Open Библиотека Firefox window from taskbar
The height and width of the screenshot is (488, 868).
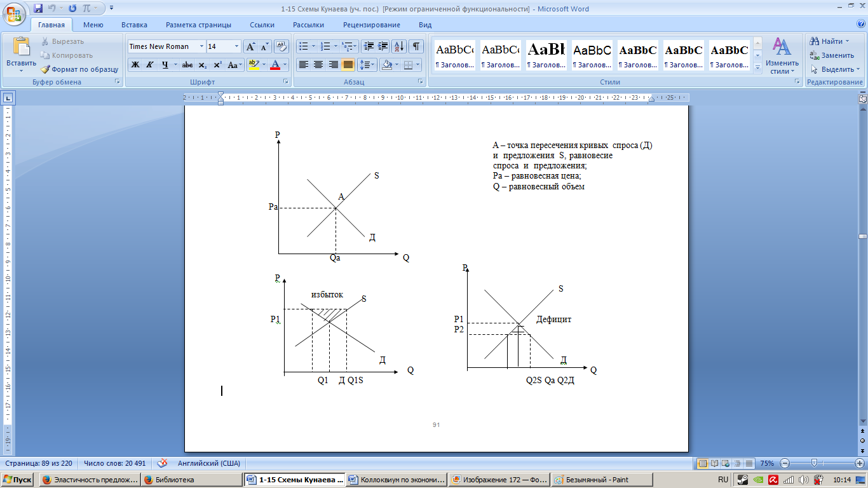point(191,480)
